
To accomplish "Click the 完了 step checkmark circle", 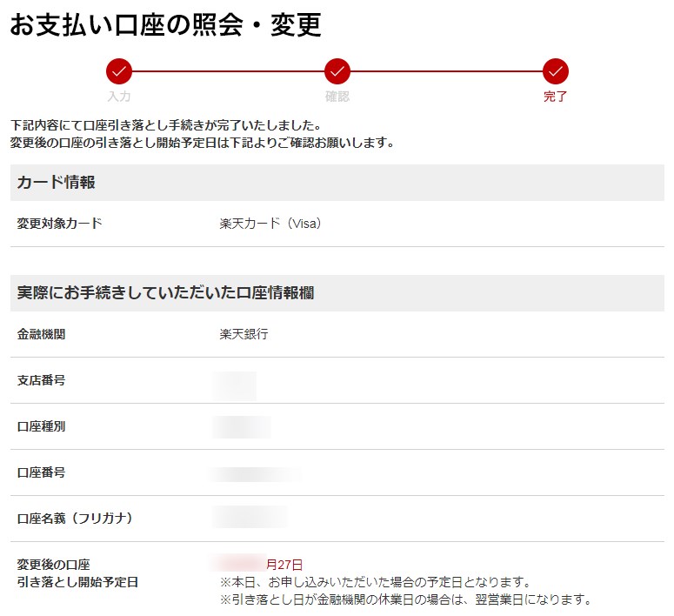I will click(556, 71).
